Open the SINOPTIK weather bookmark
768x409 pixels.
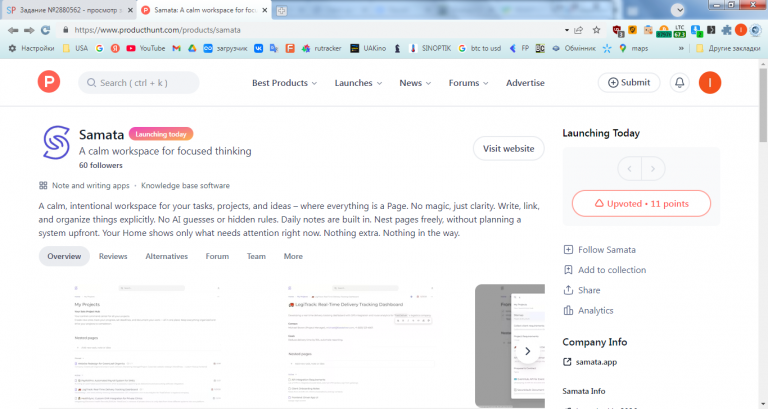tap(430, 48)
